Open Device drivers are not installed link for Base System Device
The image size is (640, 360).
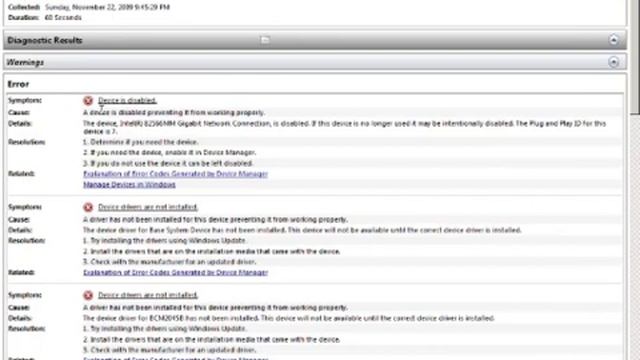click(148, 207)
